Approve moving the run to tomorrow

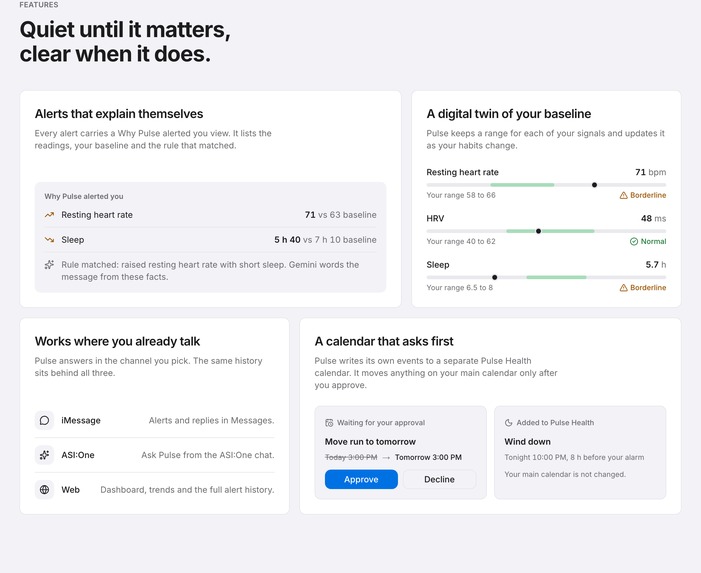click(x=361, y=479)
